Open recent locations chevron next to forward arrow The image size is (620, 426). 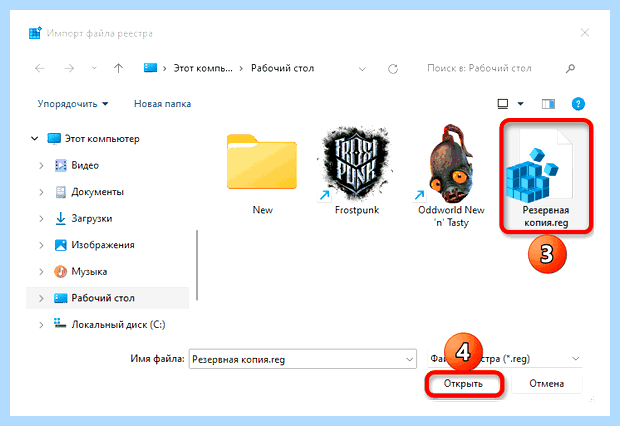[94, 68]
